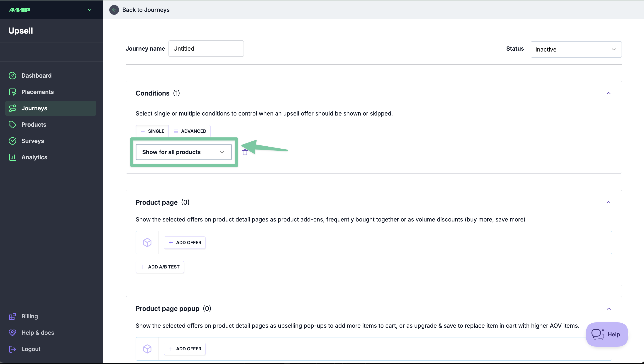Screen dimensions: 644x364
Task: Open the Analytics page
Action: (34, 157)
